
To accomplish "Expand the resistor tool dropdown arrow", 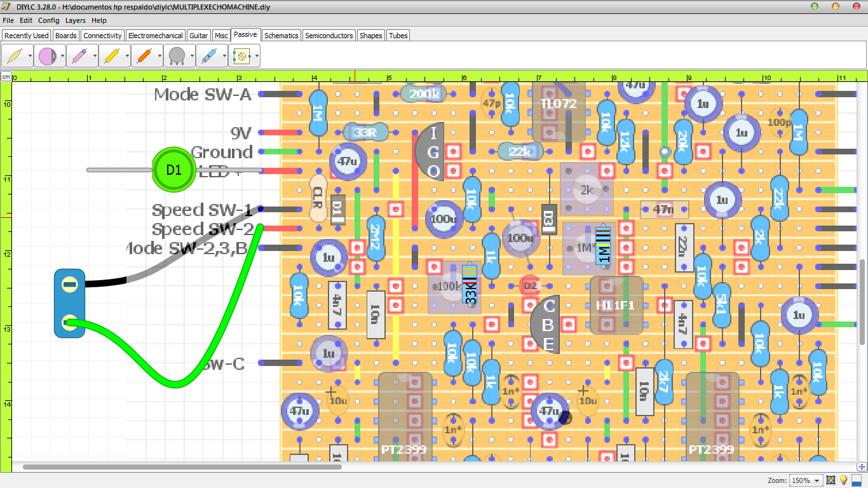I will 224,56.
